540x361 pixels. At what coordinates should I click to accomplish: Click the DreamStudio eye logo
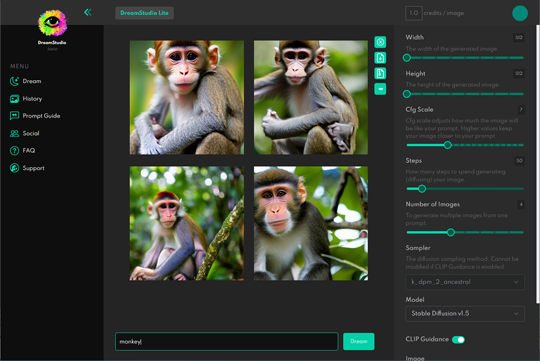coord(52,23)
